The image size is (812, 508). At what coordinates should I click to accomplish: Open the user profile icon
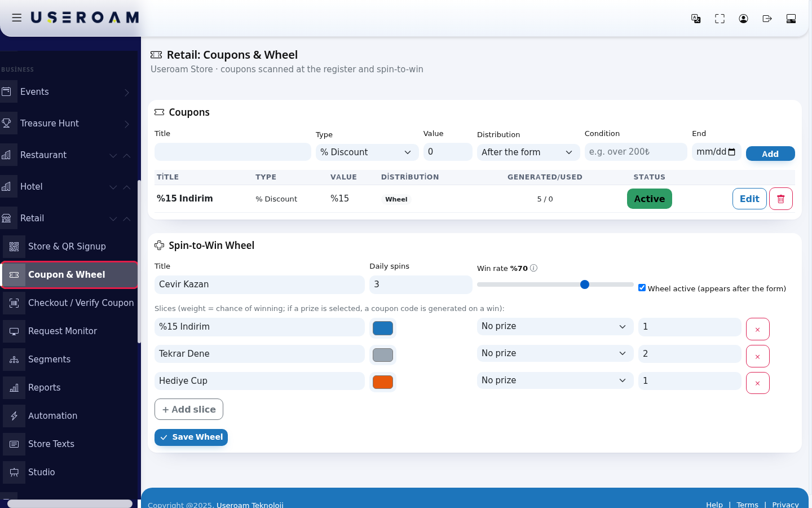743,19
